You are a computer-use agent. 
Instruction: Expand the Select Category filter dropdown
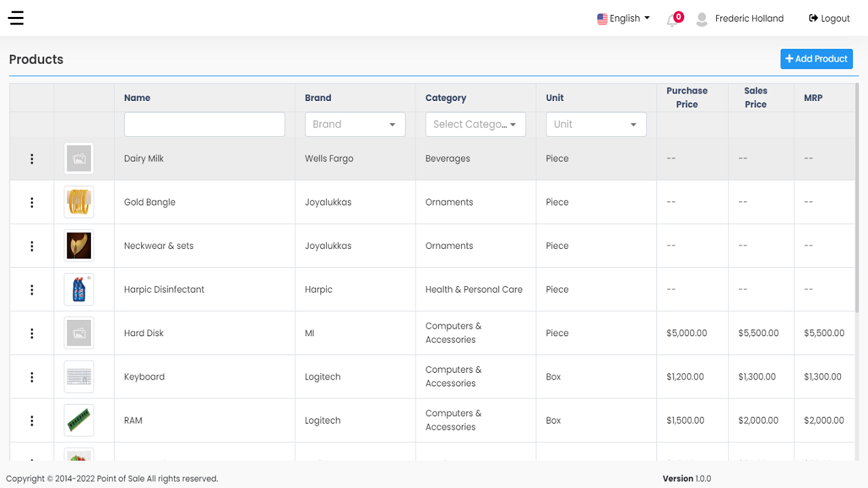[x=475, y=125]
